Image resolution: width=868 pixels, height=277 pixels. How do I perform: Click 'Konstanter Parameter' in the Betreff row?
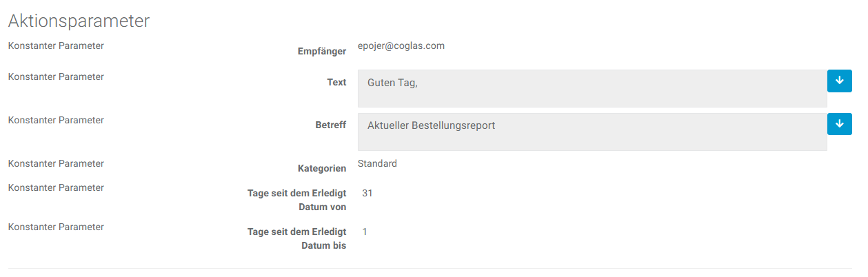(56, 120)
